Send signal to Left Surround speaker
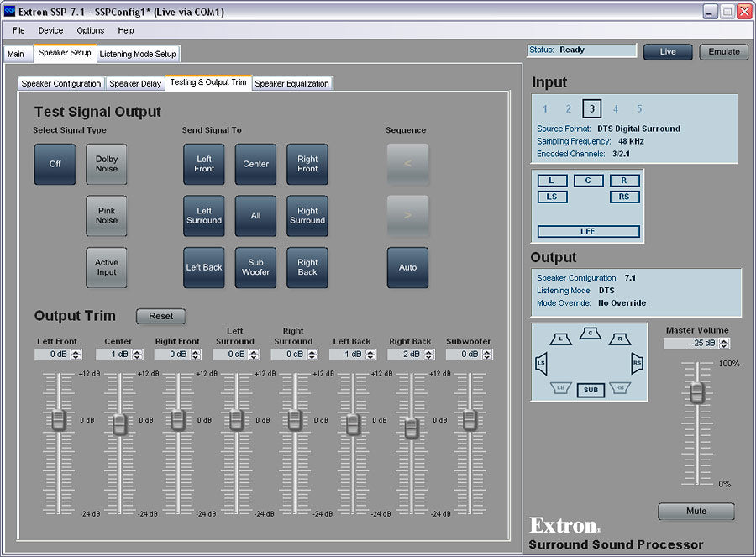The width and height of the screenshot is (756, 557). coord(204,216)
